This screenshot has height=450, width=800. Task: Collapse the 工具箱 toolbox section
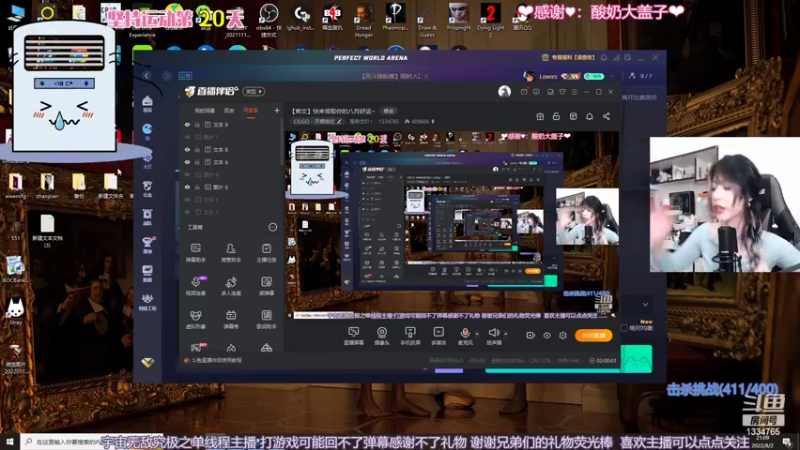click(x=273, y=227)
